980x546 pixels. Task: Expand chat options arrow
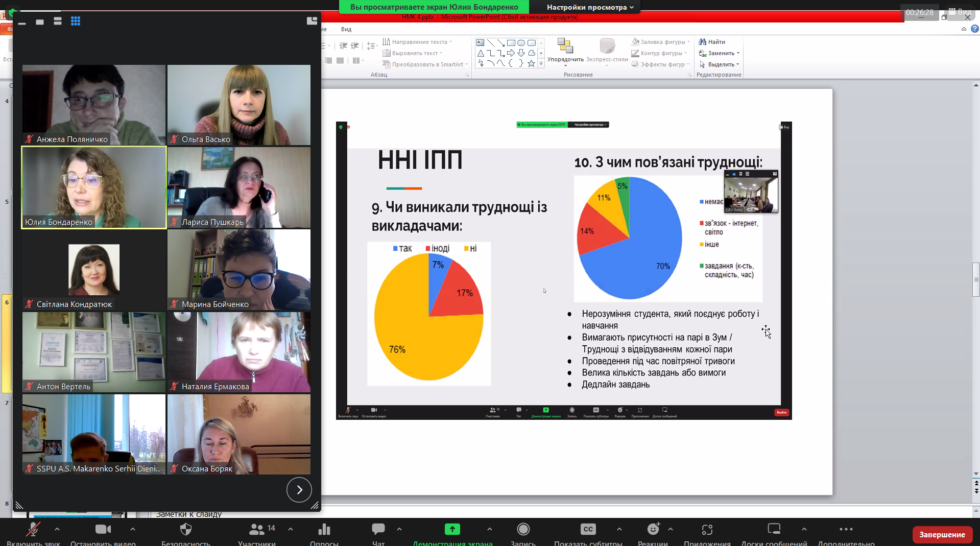coord(399,529)
